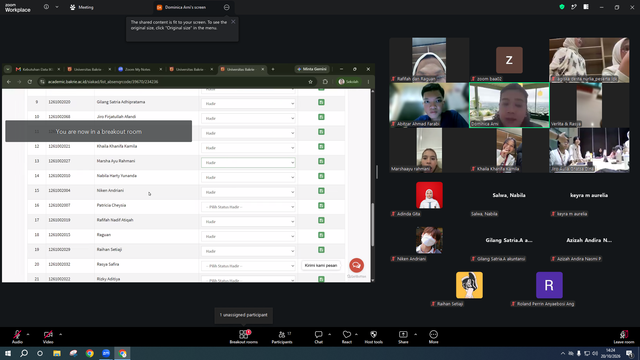Click the Minta Gemini button
Screen dimensions: 640x360
click(x=312, y=69)
